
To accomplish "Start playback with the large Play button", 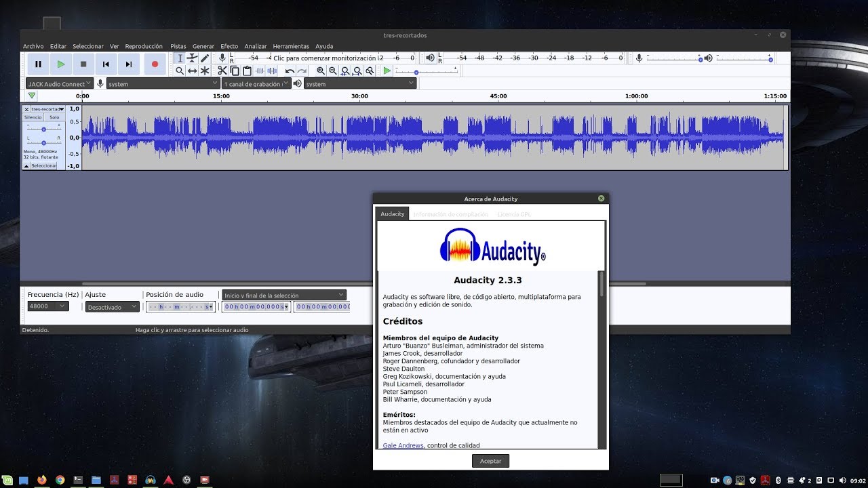I will click(x=61, y=64).
